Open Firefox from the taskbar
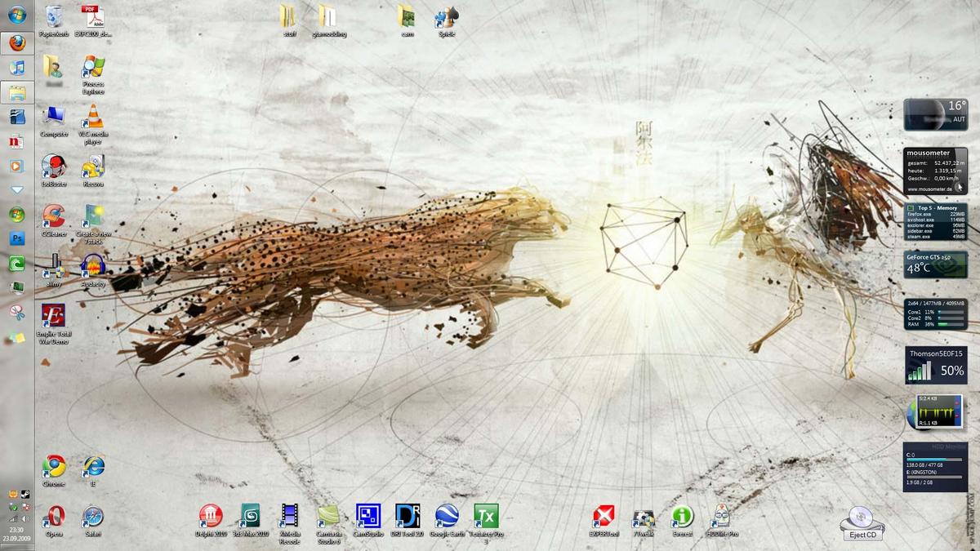This screenshot has height=551, width=980. pyautogui.click(x=16, y=42)
